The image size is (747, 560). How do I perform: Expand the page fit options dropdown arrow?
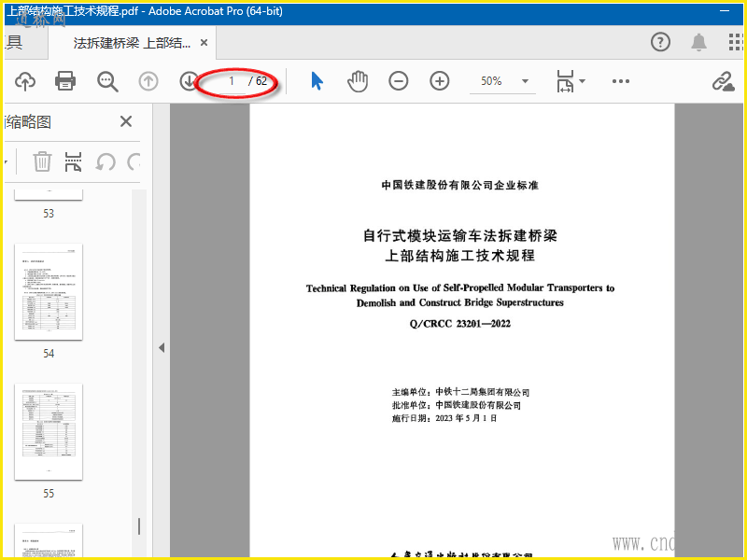coord(582,81)
